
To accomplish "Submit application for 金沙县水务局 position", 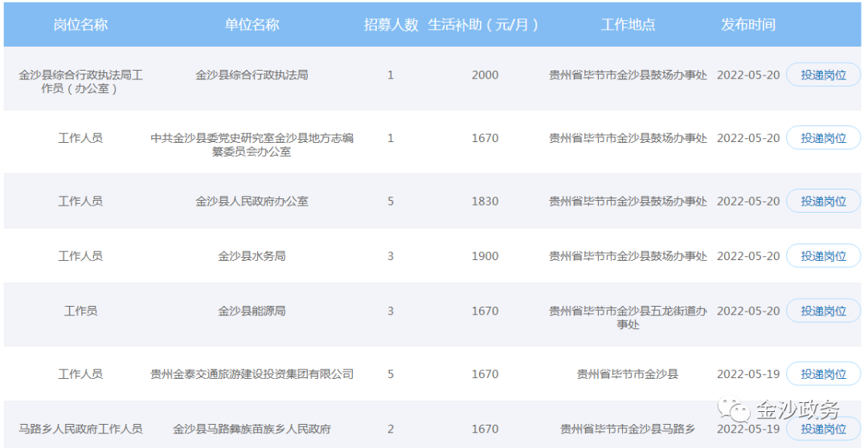I will [823, 255].
